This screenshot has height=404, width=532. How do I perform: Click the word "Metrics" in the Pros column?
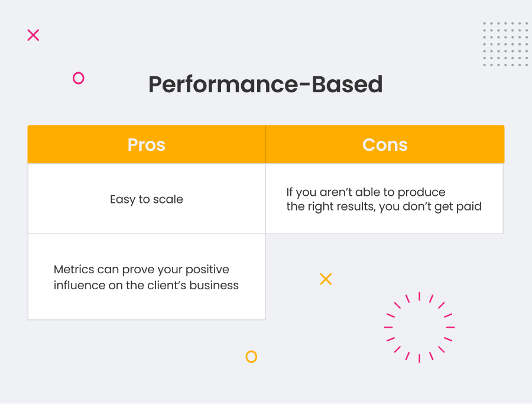tap(73, 270)
